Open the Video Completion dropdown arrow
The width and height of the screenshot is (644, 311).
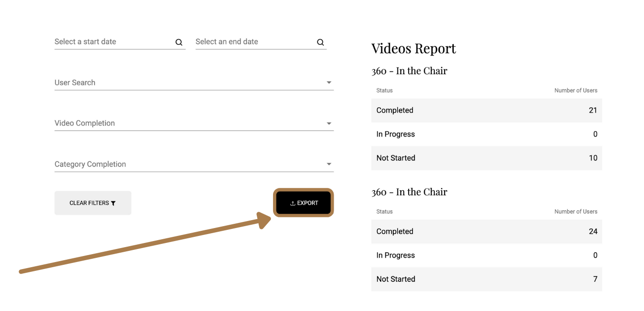pos(329,124)
